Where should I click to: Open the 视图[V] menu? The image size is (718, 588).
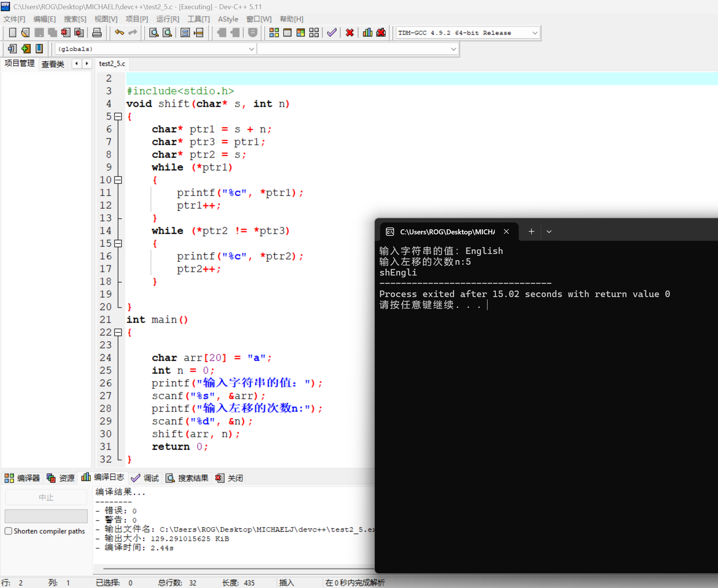(x=106, y=19)
